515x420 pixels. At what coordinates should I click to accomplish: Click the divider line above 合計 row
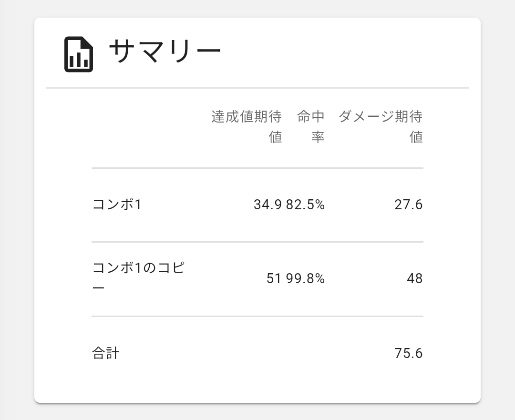tap(257, 316)
